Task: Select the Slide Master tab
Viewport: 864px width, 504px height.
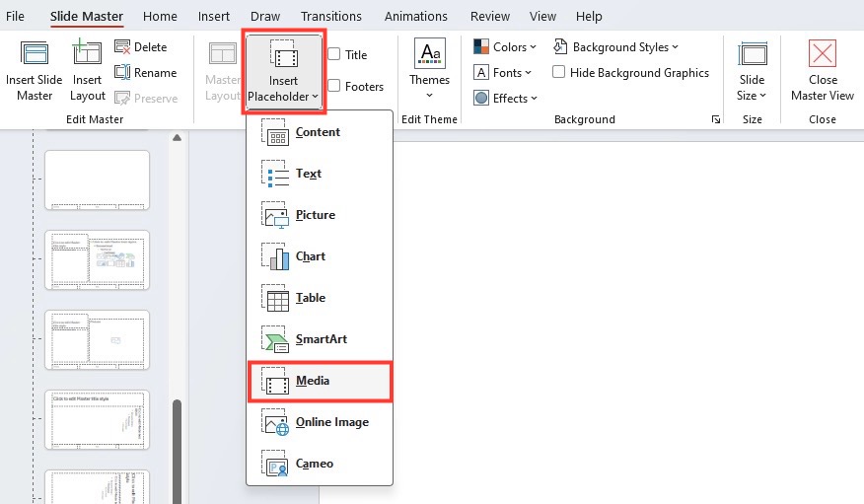Action: click(x=87, y=16)
